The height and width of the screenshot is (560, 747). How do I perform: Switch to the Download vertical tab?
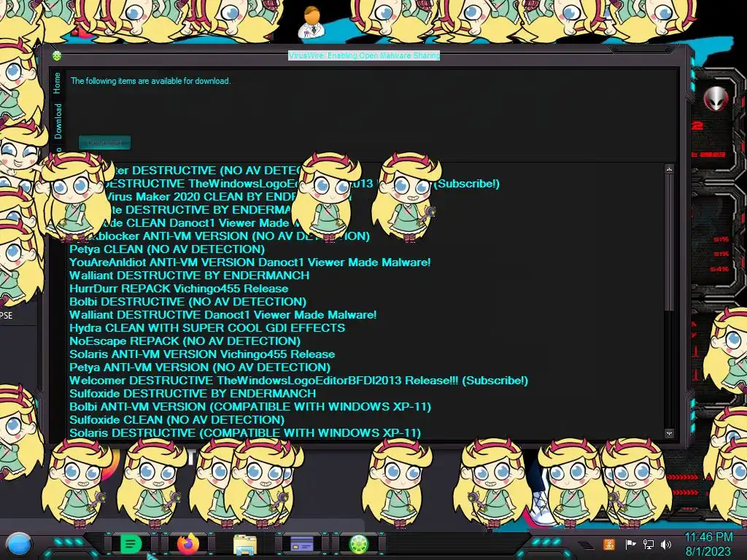[58, 121]
